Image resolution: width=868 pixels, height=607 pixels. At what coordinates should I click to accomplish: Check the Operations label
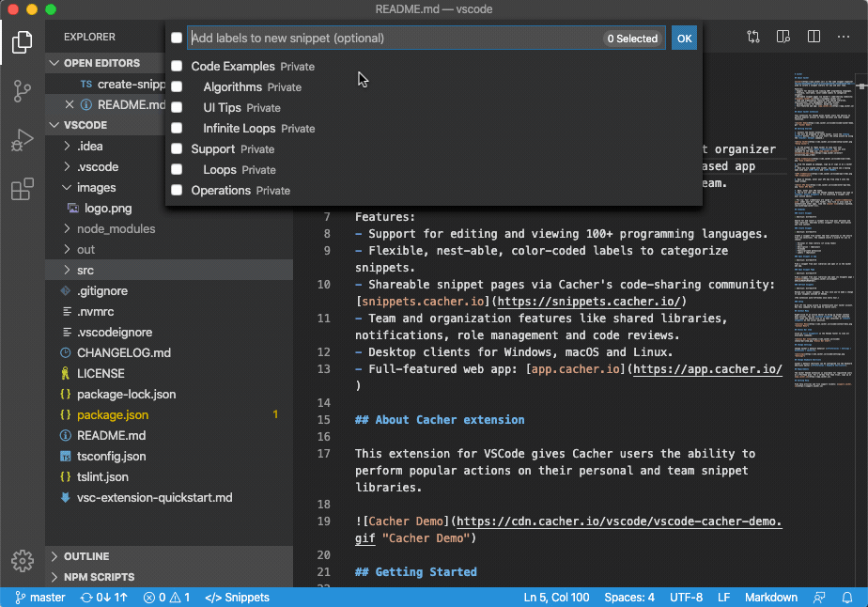(x=177, y=190)
